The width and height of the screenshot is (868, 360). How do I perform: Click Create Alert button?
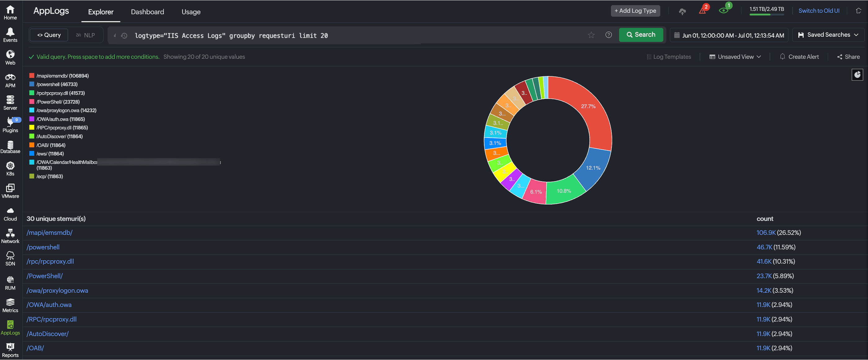799,56
